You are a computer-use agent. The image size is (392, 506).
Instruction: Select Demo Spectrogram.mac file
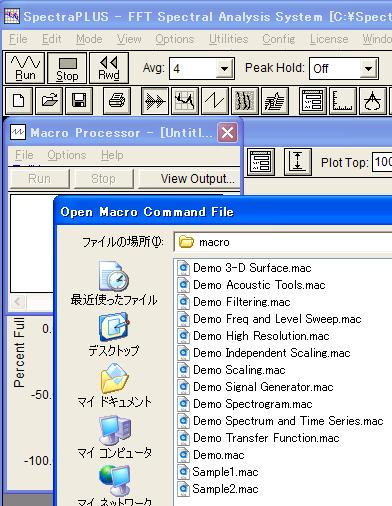pos(245,404)
